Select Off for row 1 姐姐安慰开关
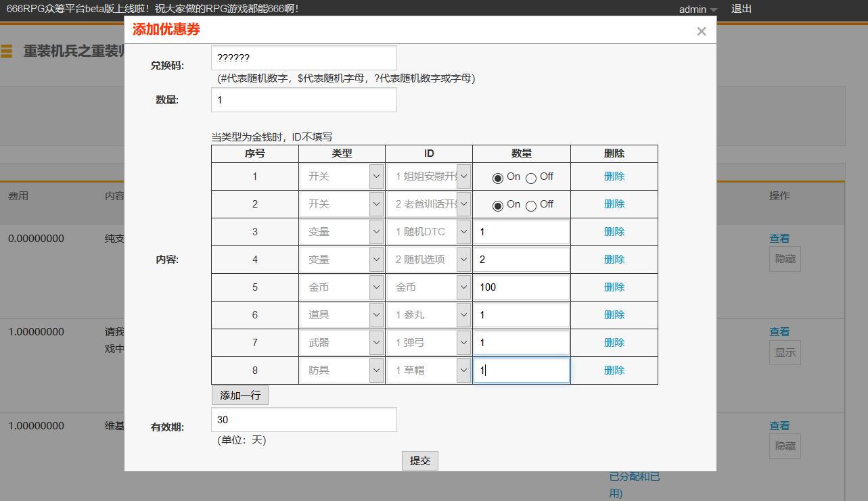 [531, 178]
